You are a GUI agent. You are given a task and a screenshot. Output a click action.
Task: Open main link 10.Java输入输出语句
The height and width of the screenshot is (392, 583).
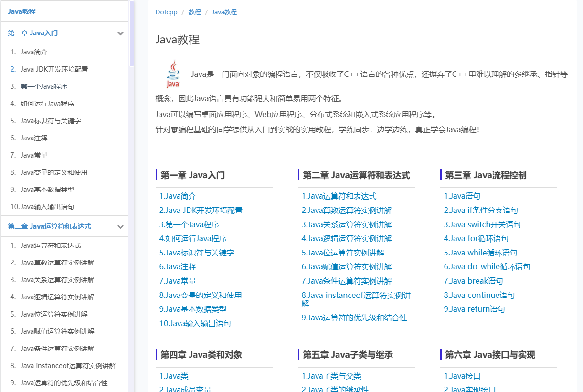coord(195,324)
